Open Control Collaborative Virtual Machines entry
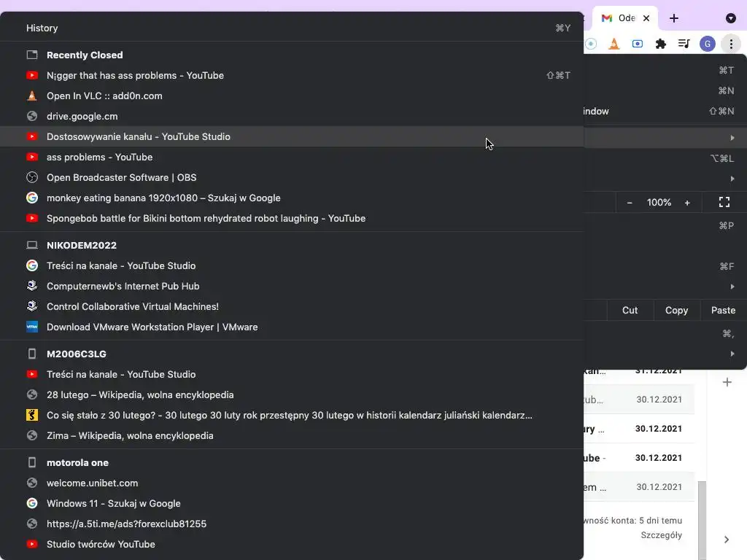This screenshot has width=747, height=560. tap(292, 307)
